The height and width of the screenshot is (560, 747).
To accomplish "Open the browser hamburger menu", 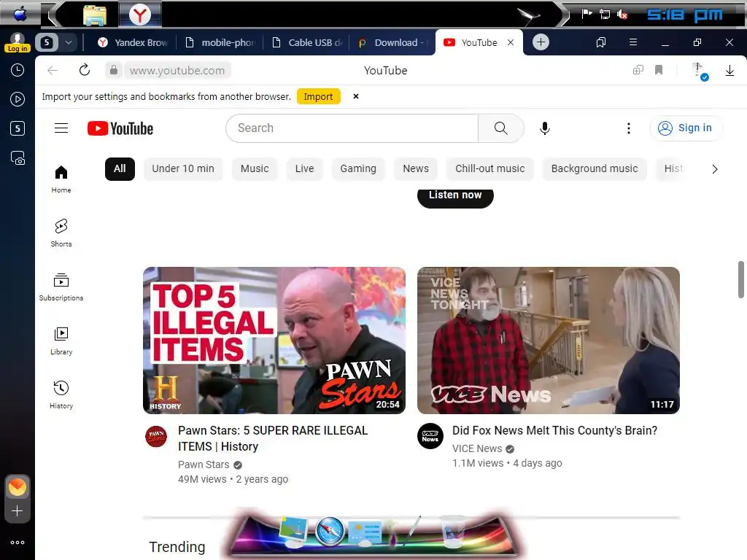I will 633,42.
